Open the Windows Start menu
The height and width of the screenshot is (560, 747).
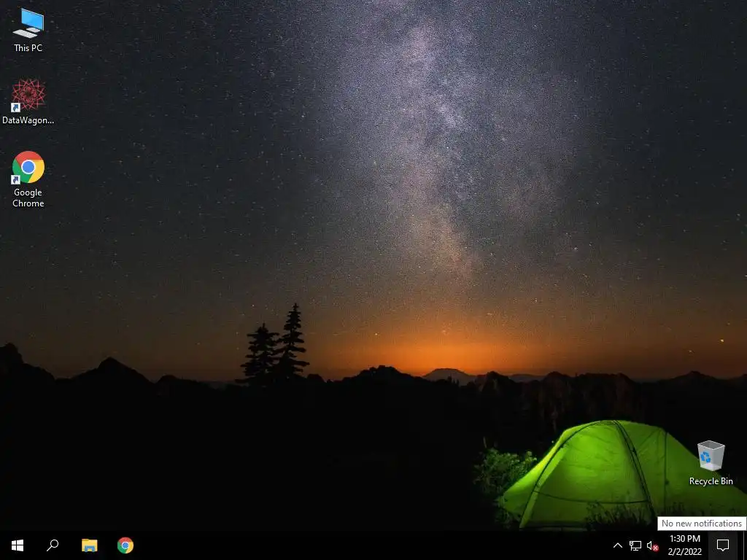pyautogui.click(x=18, y=545)
